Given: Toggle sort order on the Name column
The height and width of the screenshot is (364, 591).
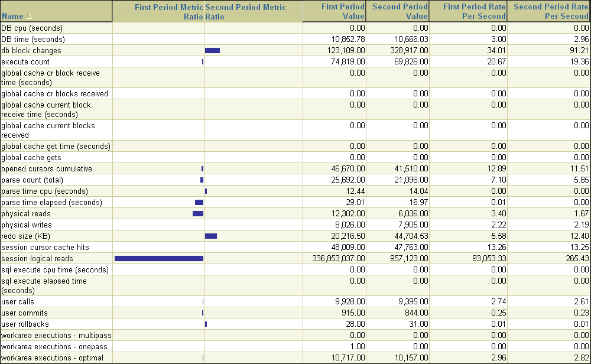Looking at the screenshot, I should point(12,17).
